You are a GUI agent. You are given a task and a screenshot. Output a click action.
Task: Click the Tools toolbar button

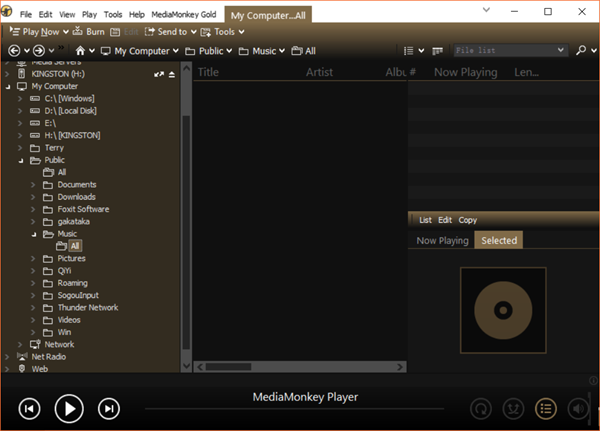click(x=218, y=32)
